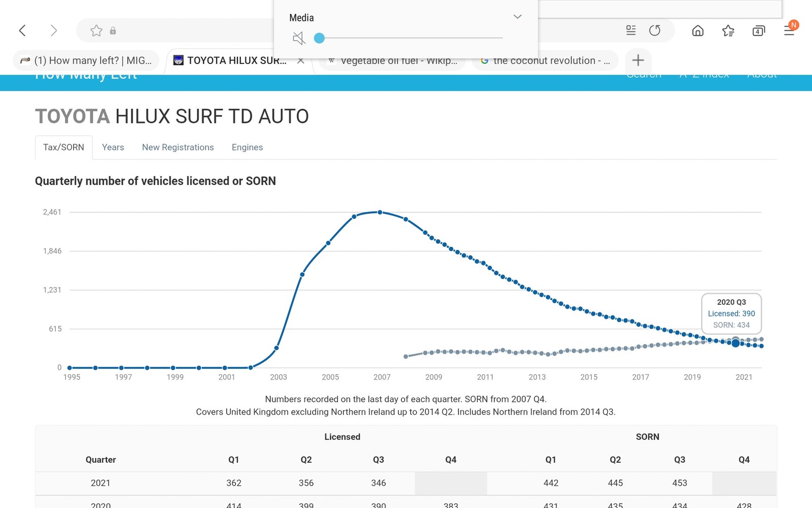Select the Engines tab
This screenshot has width=812, height=508.
(x=247, y=147)
